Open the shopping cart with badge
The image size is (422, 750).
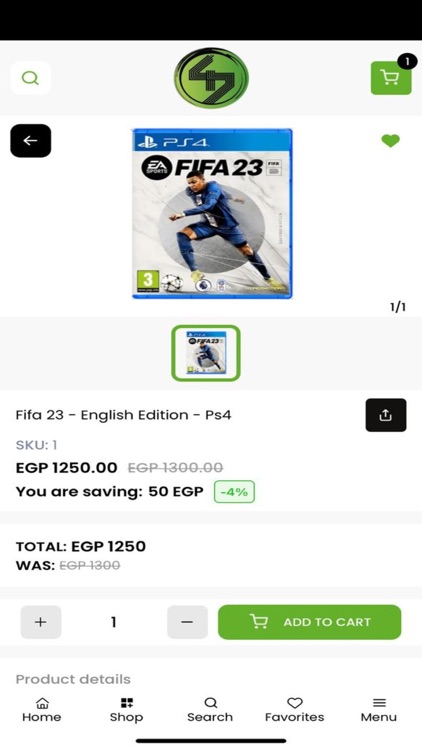(391, 77)
